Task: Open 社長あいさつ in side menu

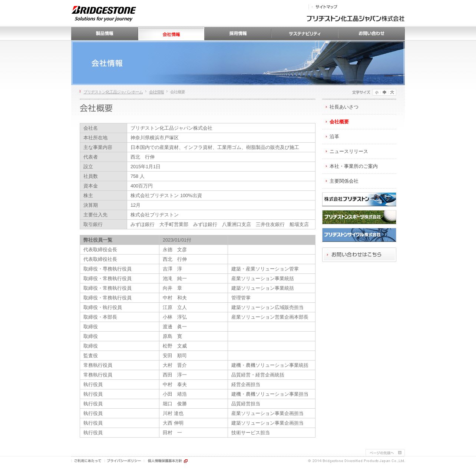Action: [x=344, y=107]
